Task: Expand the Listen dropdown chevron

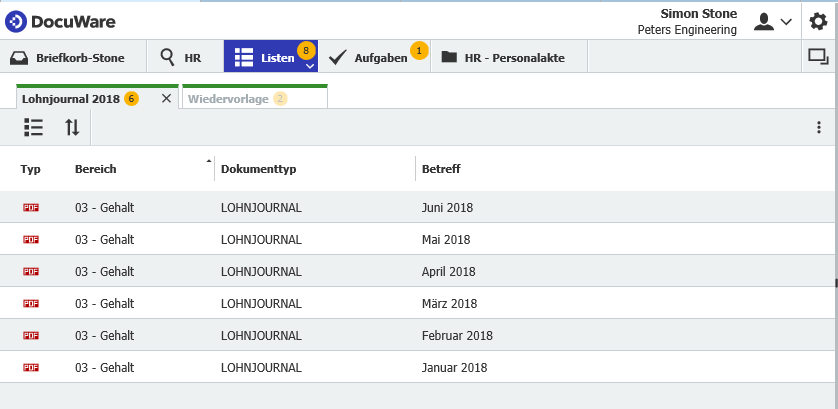Action: pyautogui.click(x=310, y=66)
